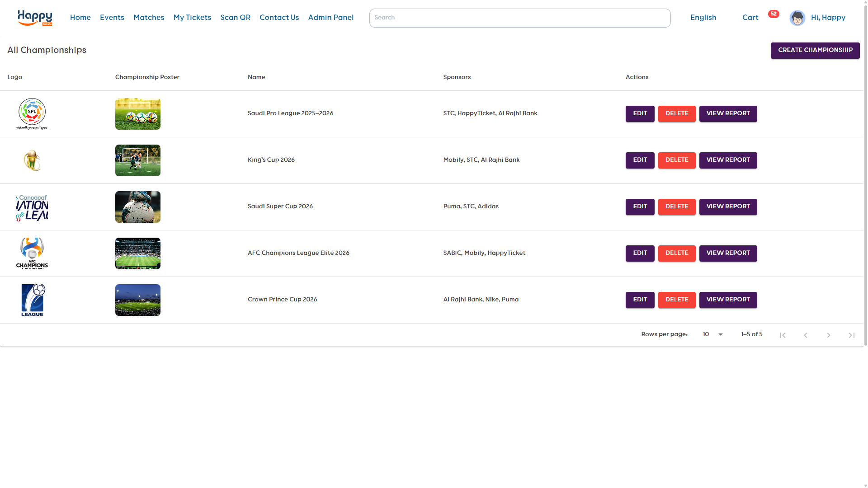Navigate to the Matches menu item
Viewport: 868px width, 488px height.
[x=149, y=18]
